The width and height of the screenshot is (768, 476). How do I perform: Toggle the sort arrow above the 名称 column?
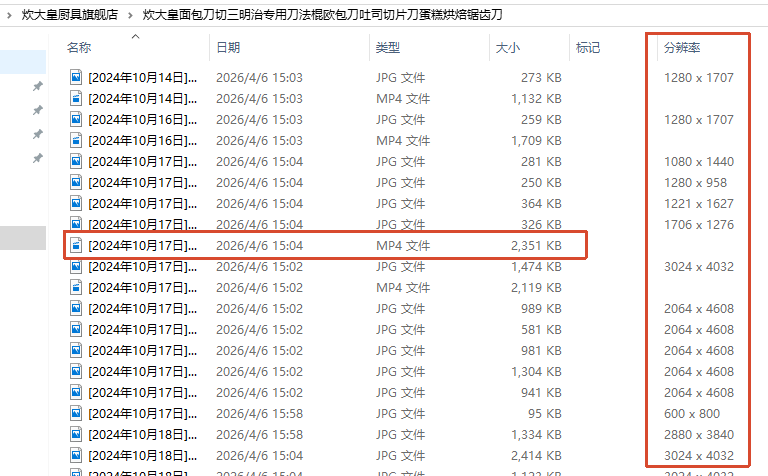coord(135,36)
